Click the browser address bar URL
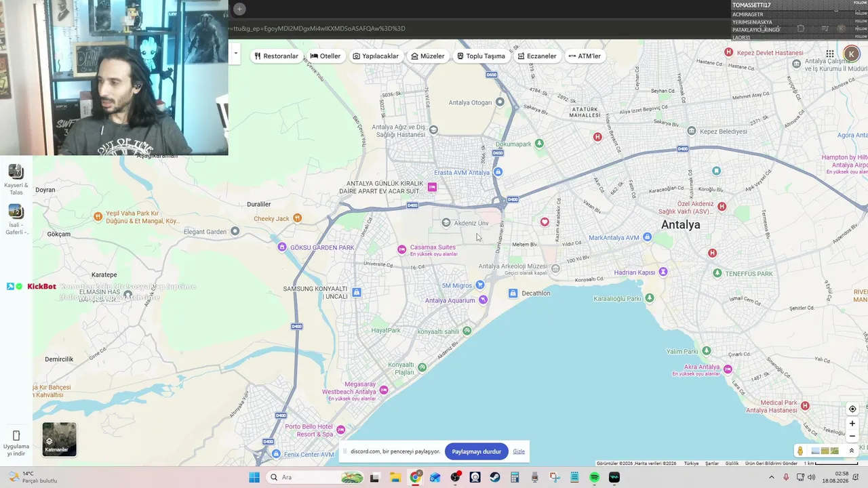868x488 pixels. [x=317, y=28]
